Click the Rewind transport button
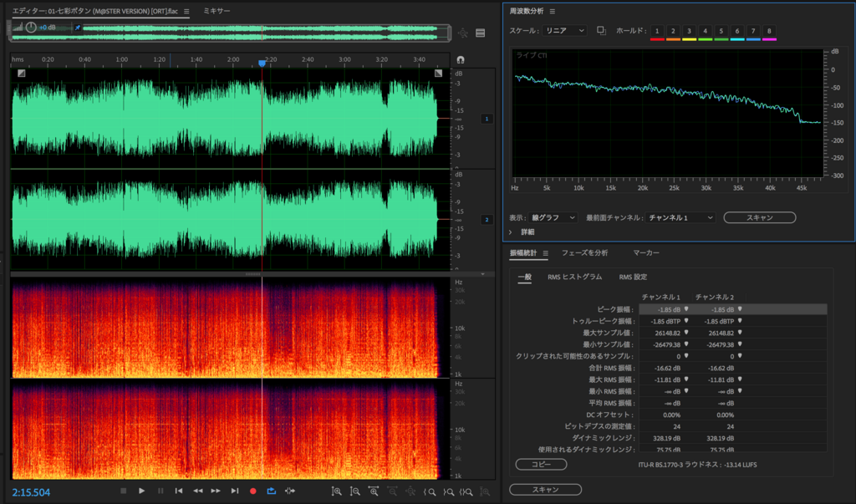 coord(197,491)
